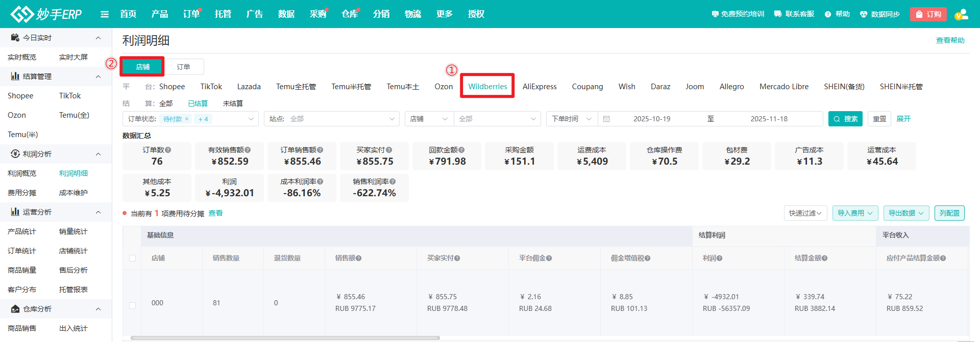Image resolution: width=980 pixels, height=342 pixels.
Task: Click the 搜索 button
Action: (845, 119)
